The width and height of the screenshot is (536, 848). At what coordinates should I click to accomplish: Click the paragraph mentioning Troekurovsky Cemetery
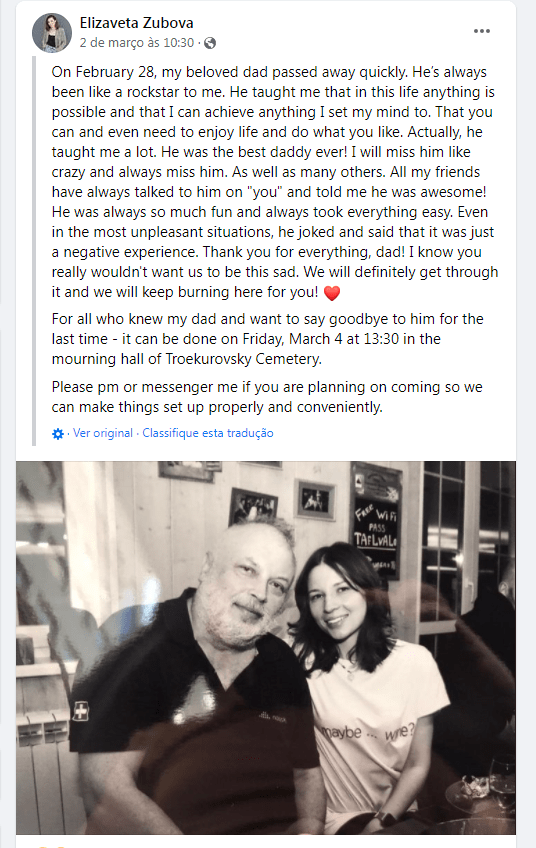(x=267, y=339)
